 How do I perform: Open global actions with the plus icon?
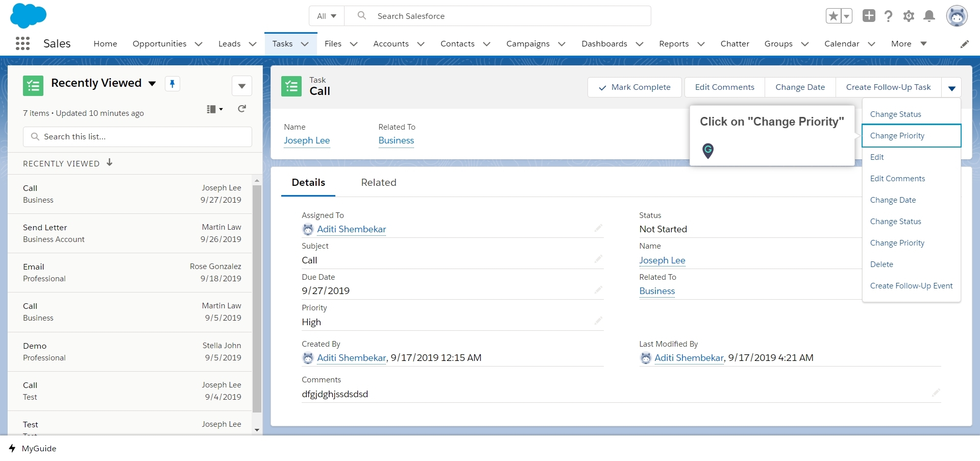[868, 16]
